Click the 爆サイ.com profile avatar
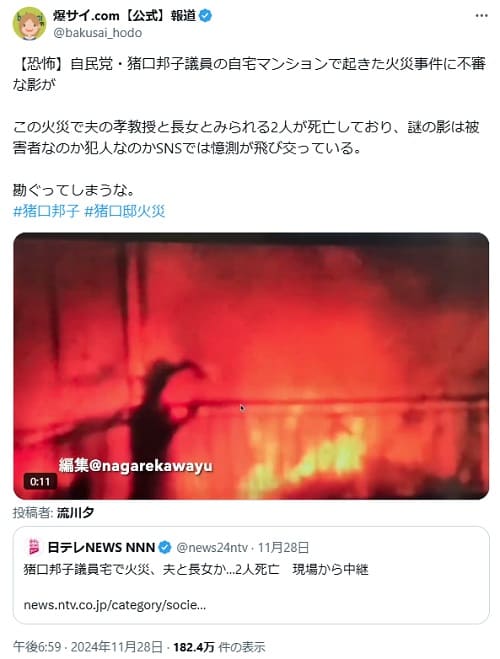Image resolution: width=500 pixels, height=659 pixels. [x=29, y=24]
